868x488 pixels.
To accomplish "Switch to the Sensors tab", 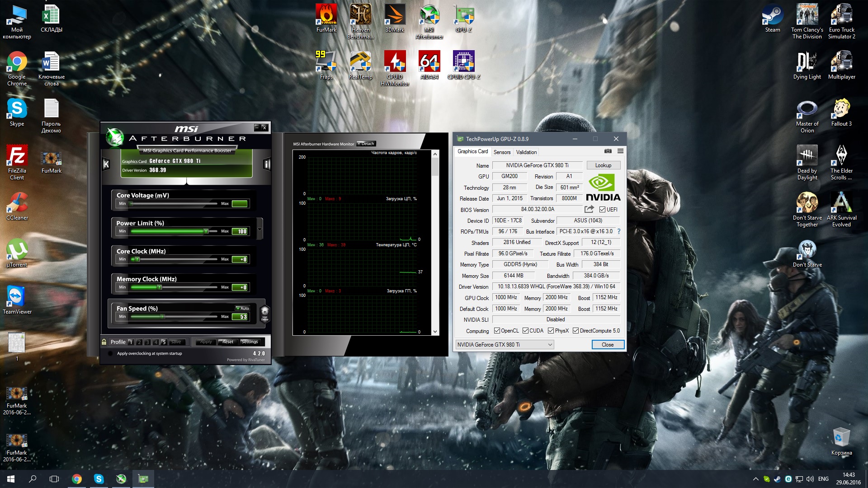I will (502, 152).
